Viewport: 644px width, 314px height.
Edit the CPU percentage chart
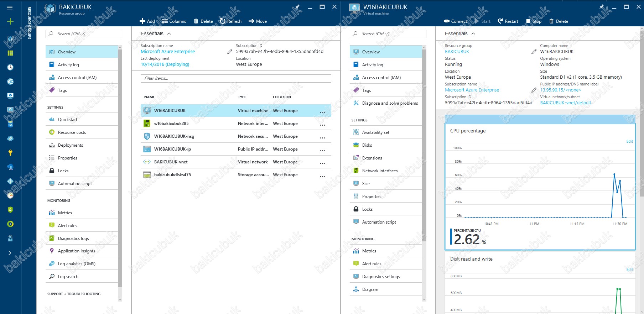[629, 141]
